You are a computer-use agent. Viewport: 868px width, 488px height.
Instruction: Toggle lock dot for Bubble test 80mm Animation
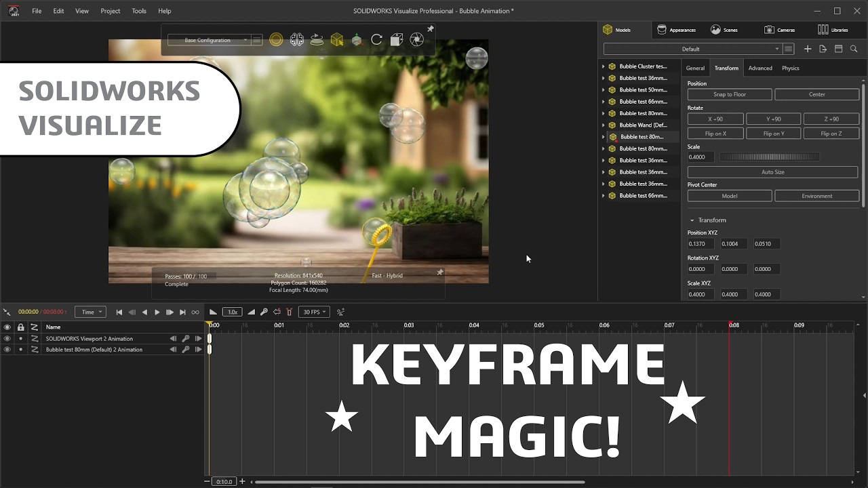click(20, 350)
